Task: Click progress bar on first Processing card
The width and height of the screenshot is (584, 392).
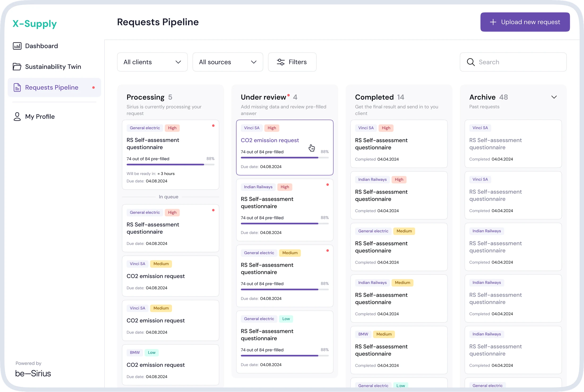Action: click(x=170, y=164)
